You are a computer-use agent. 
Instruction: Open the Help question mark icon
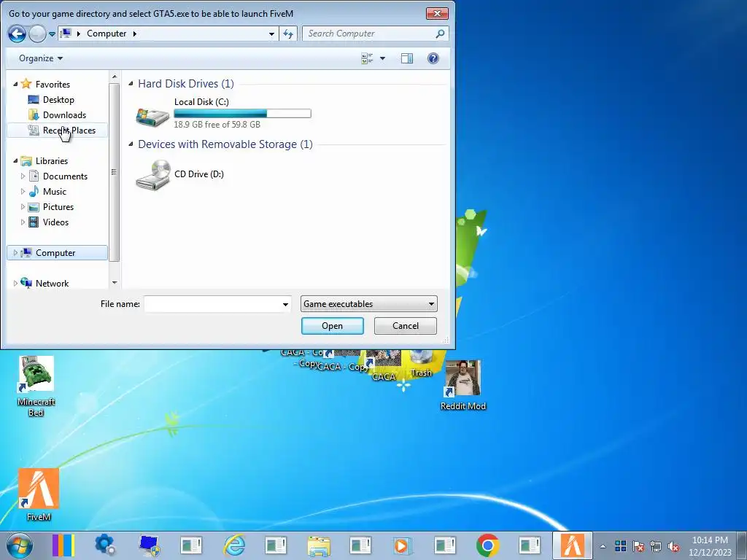(433, 58)
